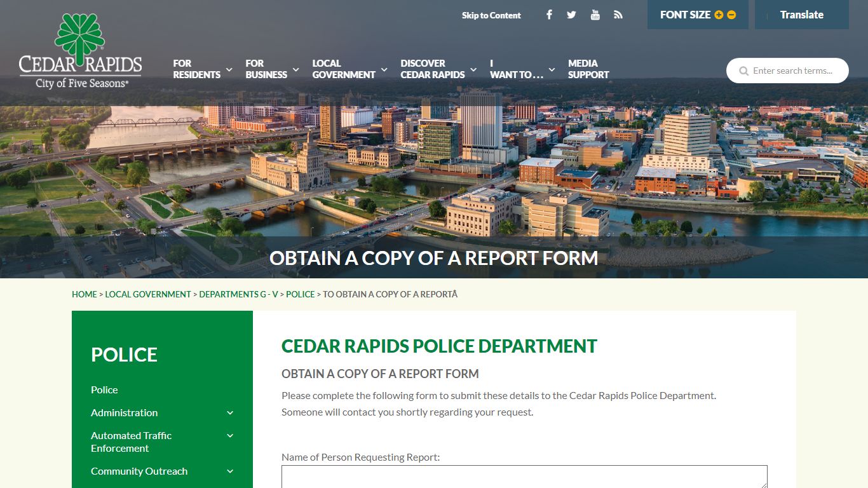This screenshot has width=868, height=488.
Task: Open the RSS feed icon
Action: [618, 15]
